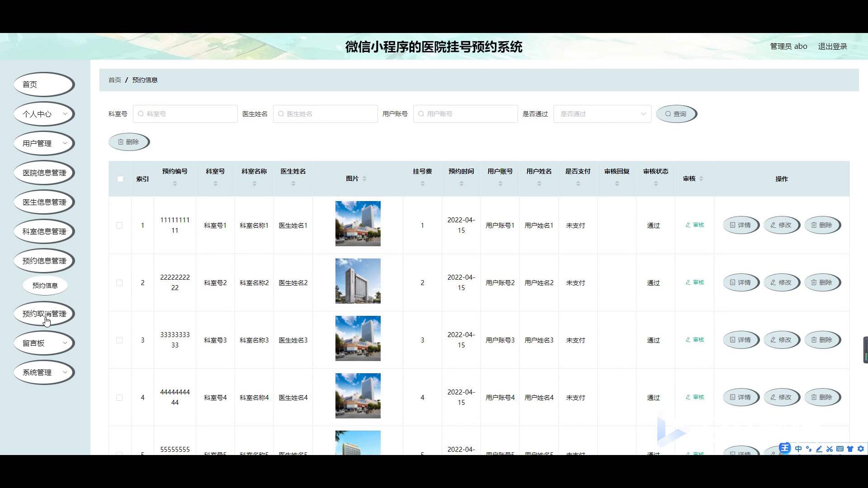Open the hospital image in row 2
Screen dimensions: 868x488
[x=358, y=281]
